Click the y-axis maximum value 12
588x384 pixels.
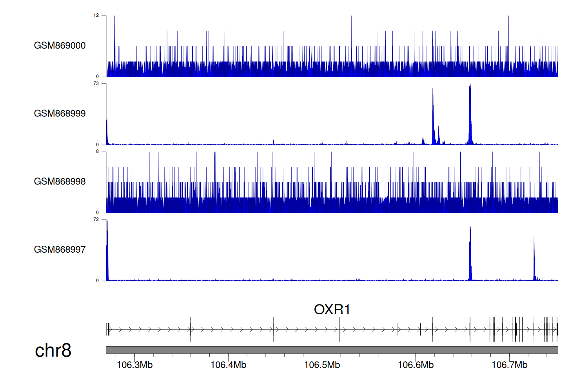click(96, 16)
